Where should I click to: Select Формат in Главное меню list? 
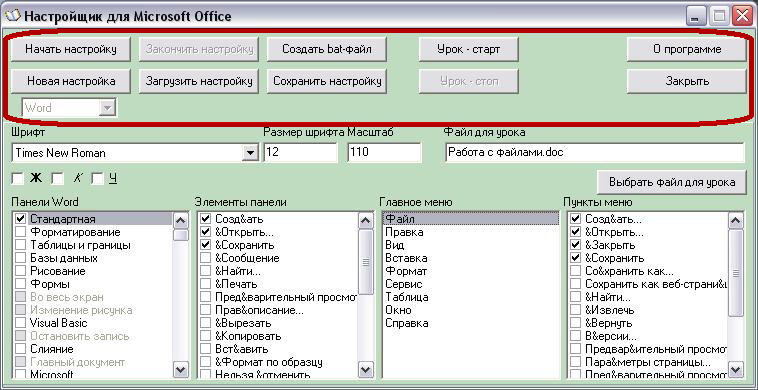tap(470, 271)
